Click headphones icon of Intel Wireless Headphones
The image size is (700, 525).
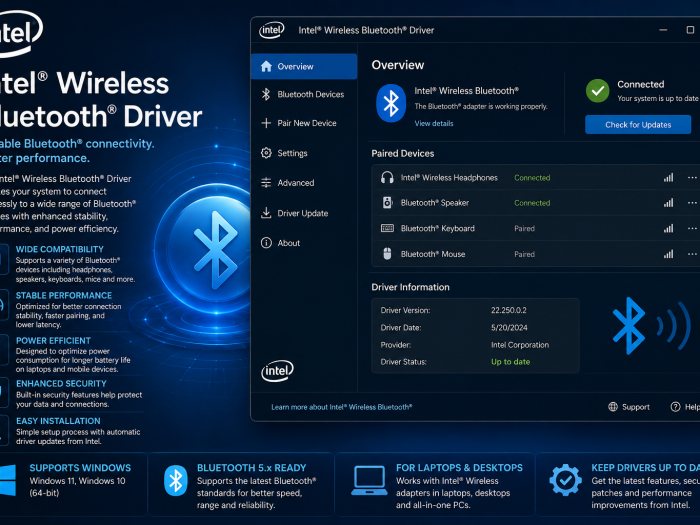[387, 178]
